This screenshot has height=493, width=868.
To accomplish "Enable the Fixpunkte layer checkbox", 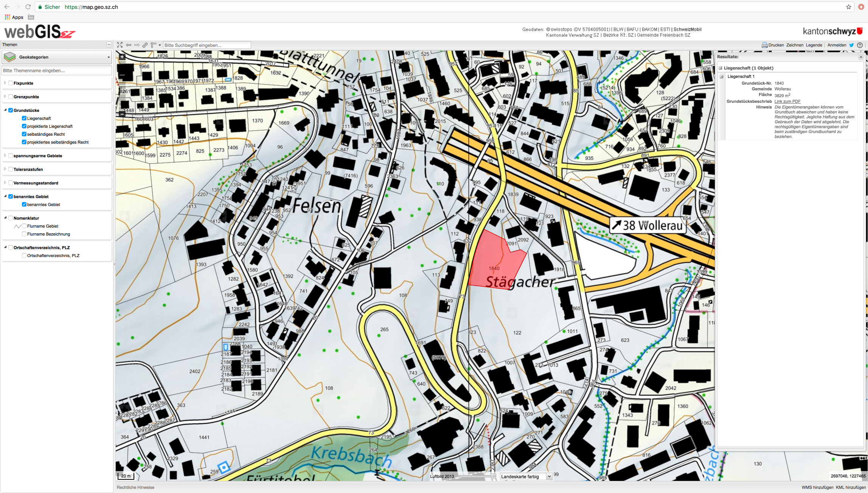I will pyautogui.click(x=11, y=83).
